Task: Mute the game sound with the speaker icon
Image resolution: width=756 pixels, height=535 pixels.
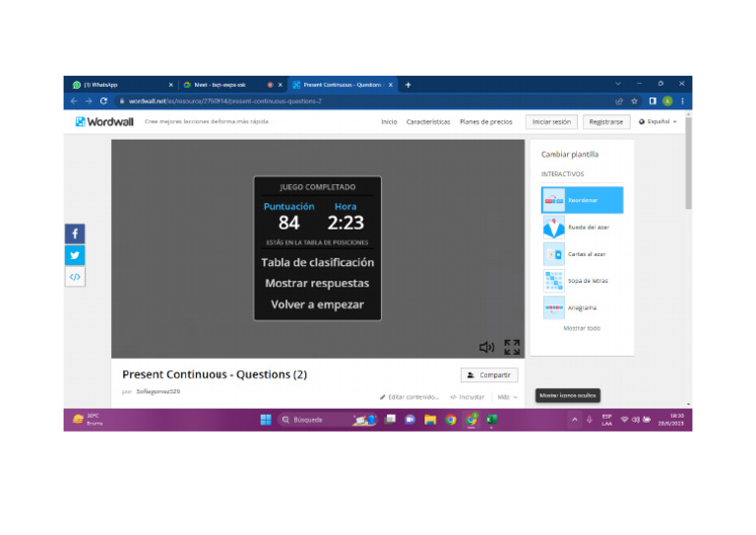Action: 486,347
